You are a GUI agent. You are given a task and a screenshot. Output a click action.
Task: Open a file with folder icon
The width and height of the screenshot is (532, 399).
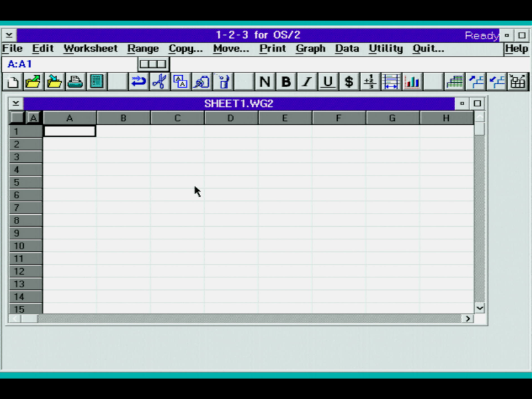click(33, 81)
